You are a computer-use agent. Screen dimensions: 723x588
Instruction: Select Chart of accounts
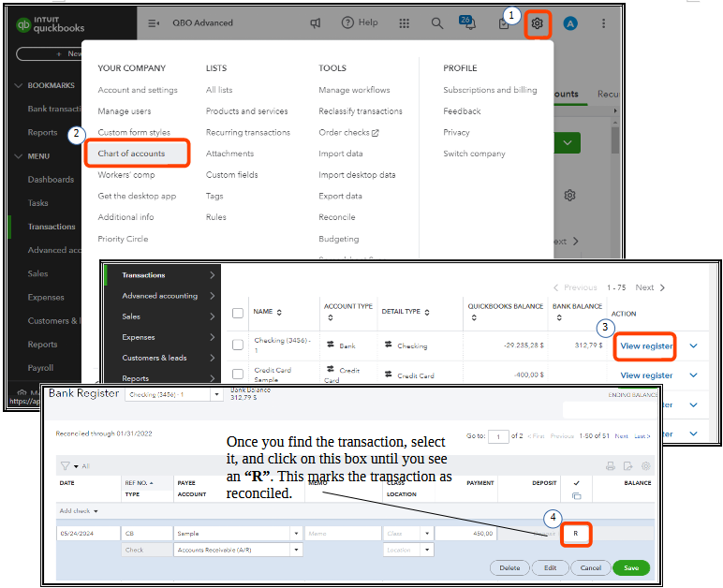click(131, 154)
